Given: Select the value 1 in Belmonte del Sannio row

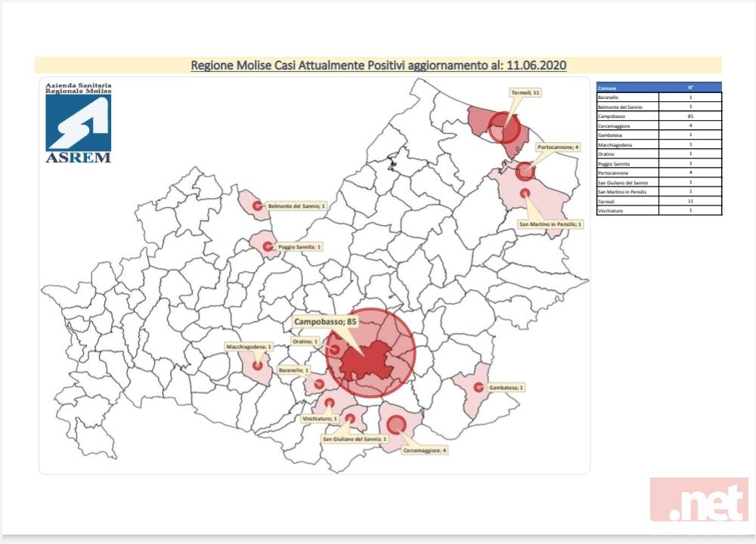Looking at the screenshot, I should tap(690, 107).
